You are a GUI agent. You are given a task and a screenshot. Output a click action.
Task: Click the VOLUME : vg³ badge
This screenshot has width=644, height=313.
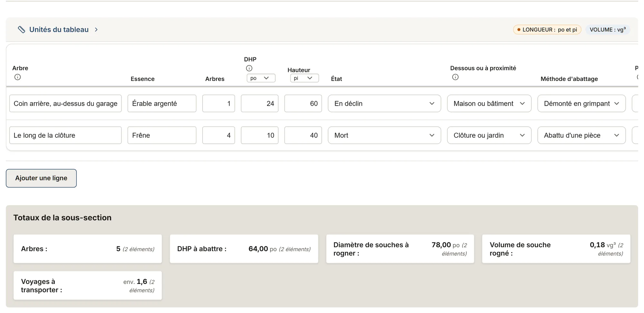(x=608, y=30)
